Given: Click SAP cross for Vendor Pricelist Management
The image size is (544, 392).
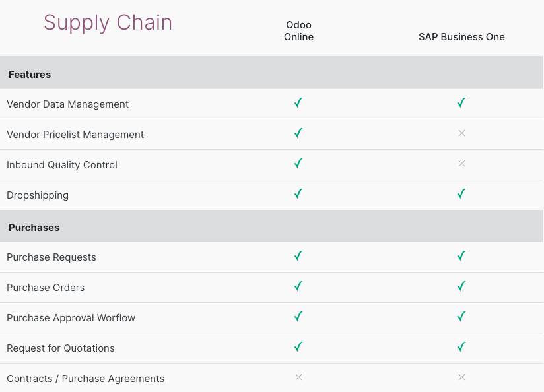Looking at the screenshot, I should pyautogui.click(x=461, y=133).
